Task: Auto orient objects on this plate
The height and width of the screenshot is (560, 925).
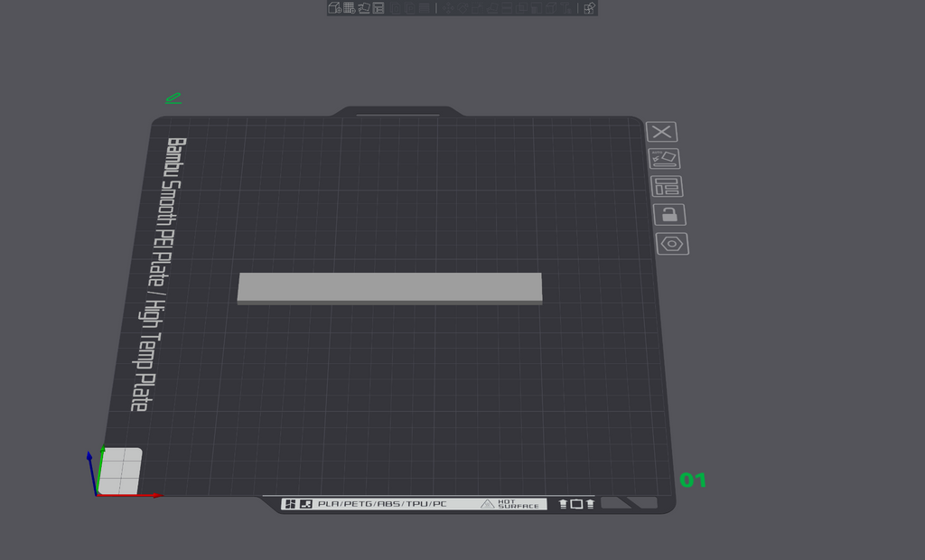Action: [664, 159]
